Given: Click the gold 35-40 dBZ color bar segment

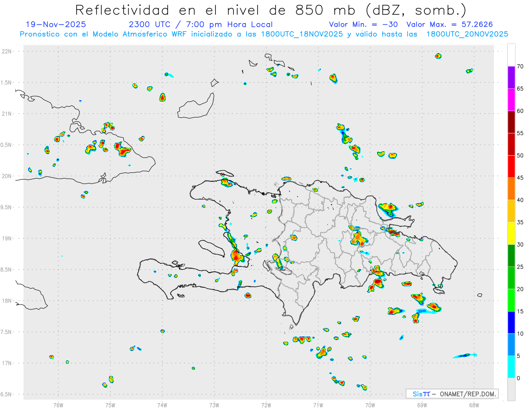Looking at the screenshot, I should tap(511, 211).
